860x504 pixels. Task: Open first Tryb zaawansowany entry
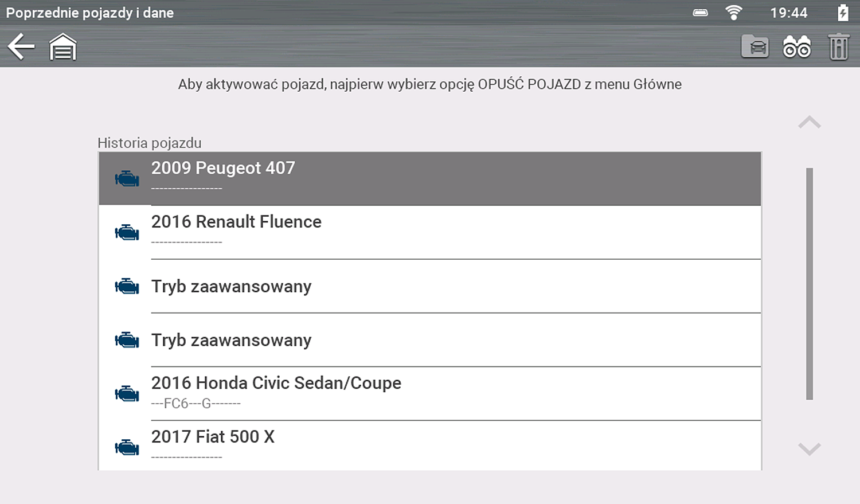pyautogui.click(x=430, y=286)
